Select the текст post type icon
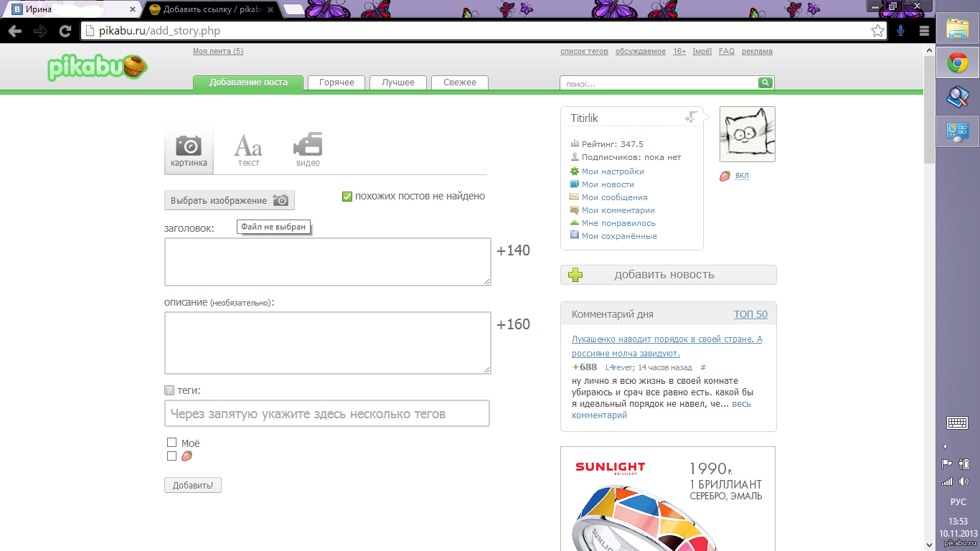This screenshot has width=980, height=551. click(x=248, y=151)
